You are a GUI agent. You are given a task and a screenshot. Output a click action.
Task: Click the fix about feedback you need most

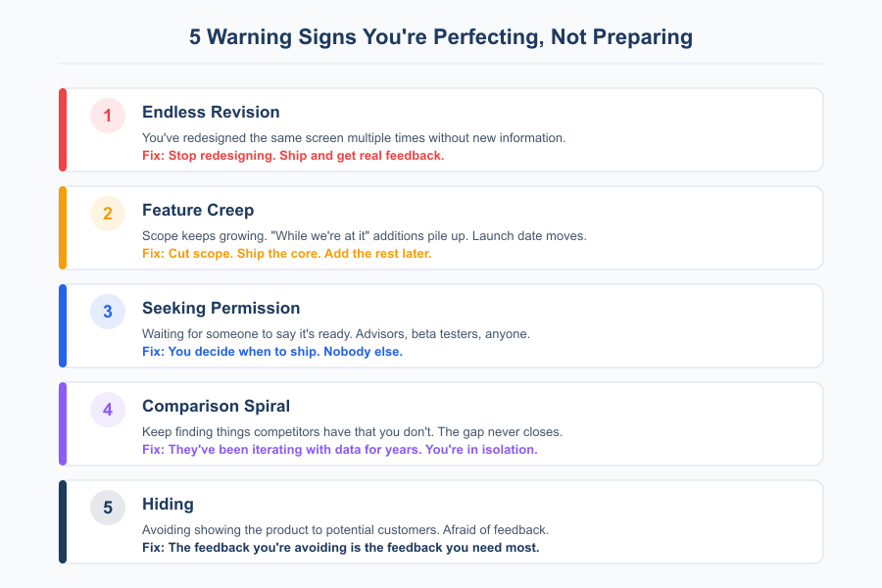340,548
